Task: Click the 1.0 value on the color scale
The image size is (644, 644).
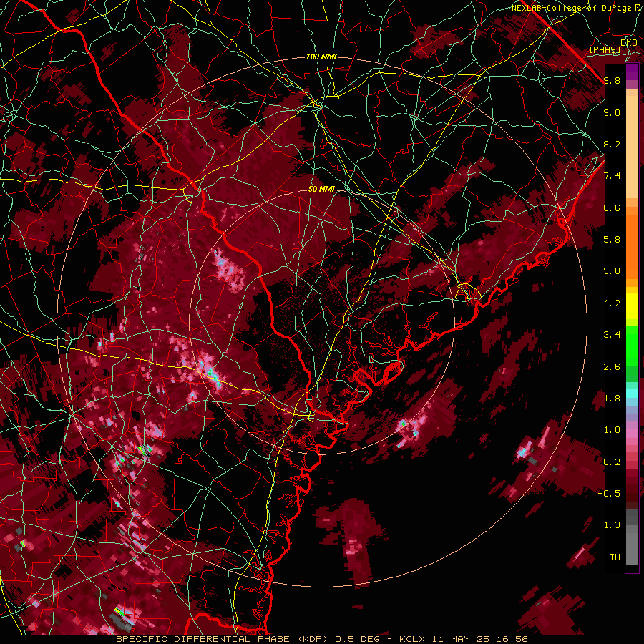Action: (x=612, y=430)
